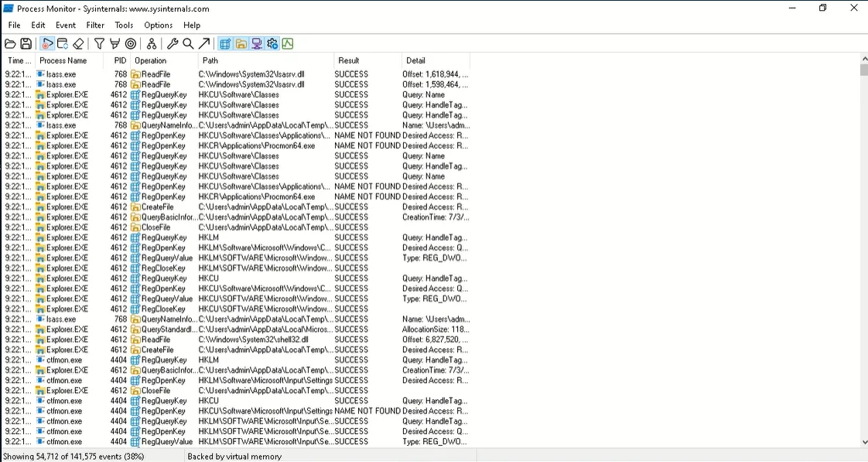
Task: Open Event Properties with the wrench icon
Action: pyautogui.click(x=173, y=44)
